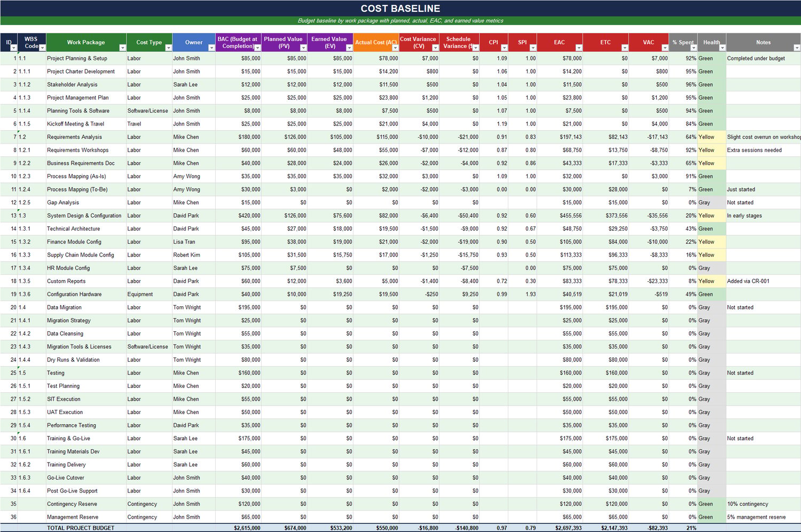The image size is (801, 532).
Task: Open the Cost Type filter dropdown
Action: pos(168,48)
